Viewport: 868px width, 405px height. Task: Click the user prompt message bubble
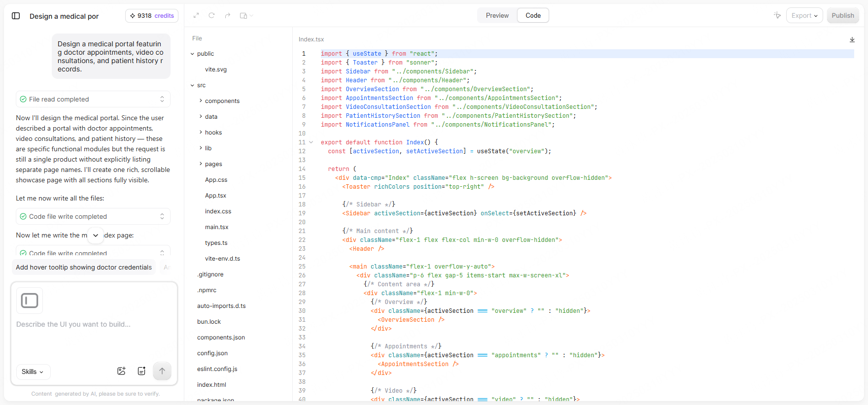tap(111, 56)
